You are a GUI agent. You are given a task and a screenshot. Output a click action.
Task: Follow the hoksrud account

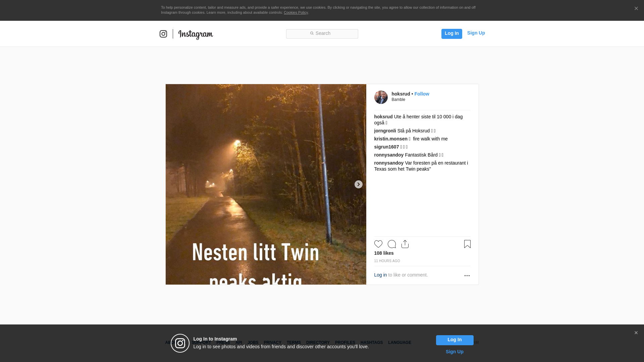coord(422,94)
